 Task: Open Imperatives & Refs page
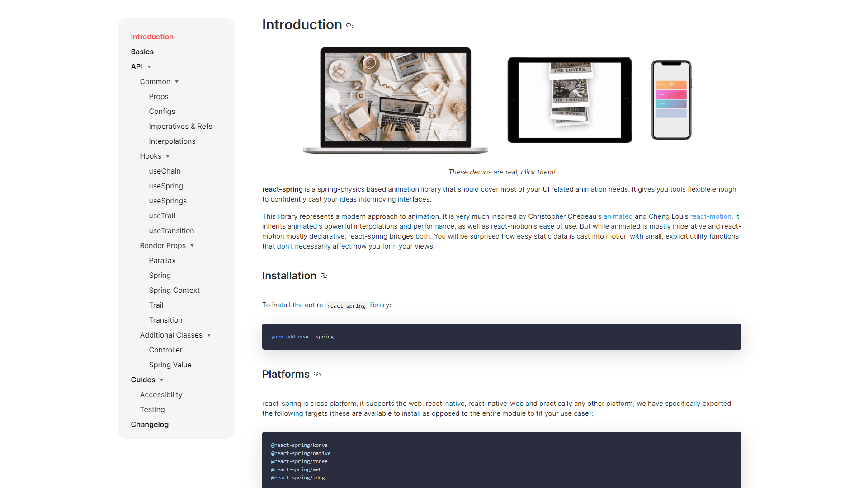click(x=180, y=126)
